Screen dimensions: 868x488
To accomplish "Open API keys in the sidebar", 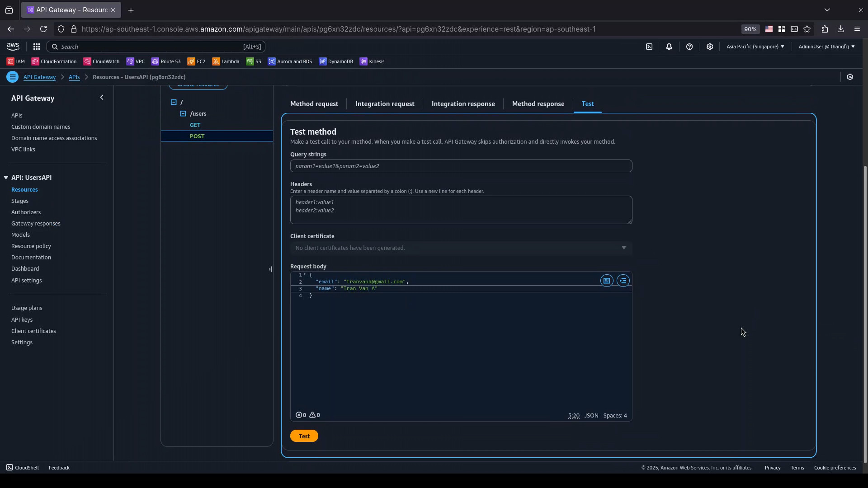I will pos(22,319).
